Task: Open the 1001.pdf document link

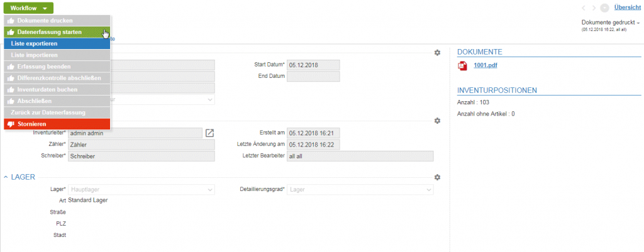Action: click(x=486, y=65)
